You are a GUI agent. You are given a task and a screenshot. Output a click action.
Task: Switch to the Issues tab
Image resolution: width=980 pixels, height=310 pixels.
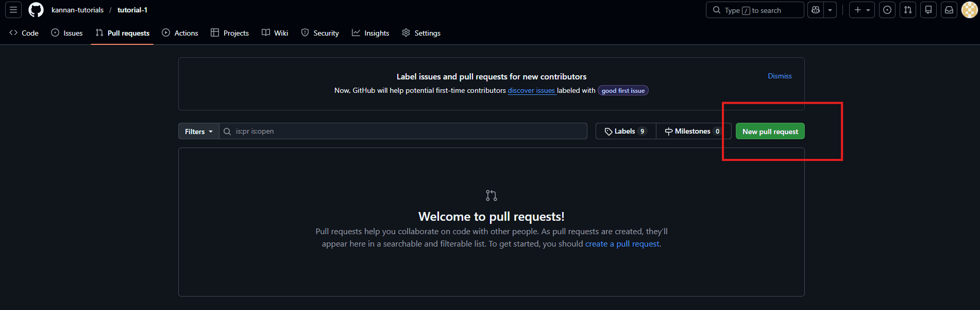tap(67, 33)
